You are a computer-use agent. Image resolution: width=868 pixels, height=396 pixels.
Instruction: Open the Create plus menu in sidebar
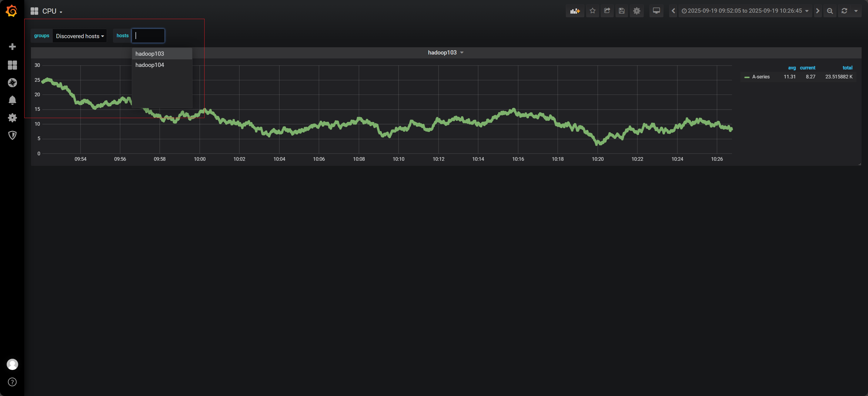pos(12,46)
